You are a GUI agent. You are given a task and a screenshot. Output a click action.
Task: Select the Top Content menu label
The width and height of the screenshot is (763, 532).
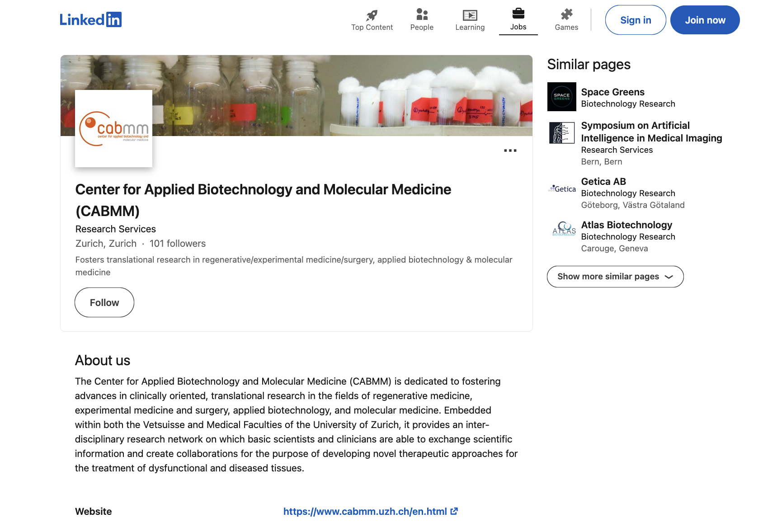click(372, 27)
